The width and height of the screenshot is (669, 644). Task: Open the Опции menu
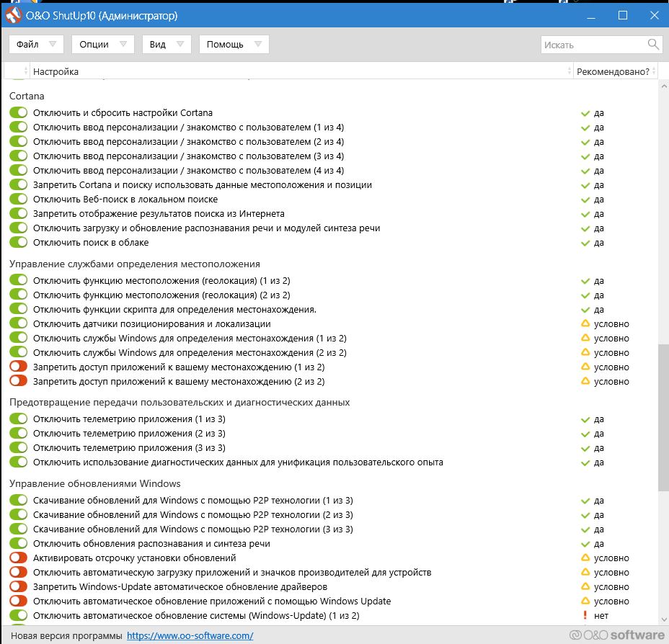103,45
